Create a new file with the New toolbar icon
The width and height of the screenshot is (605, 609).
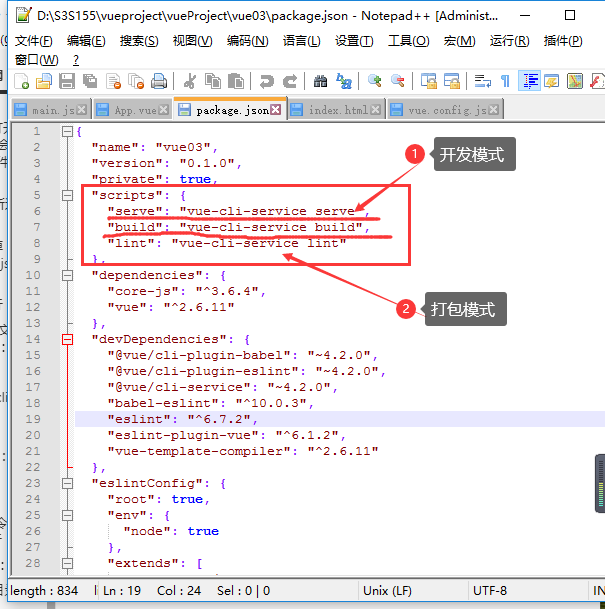[x=21, y=81]
